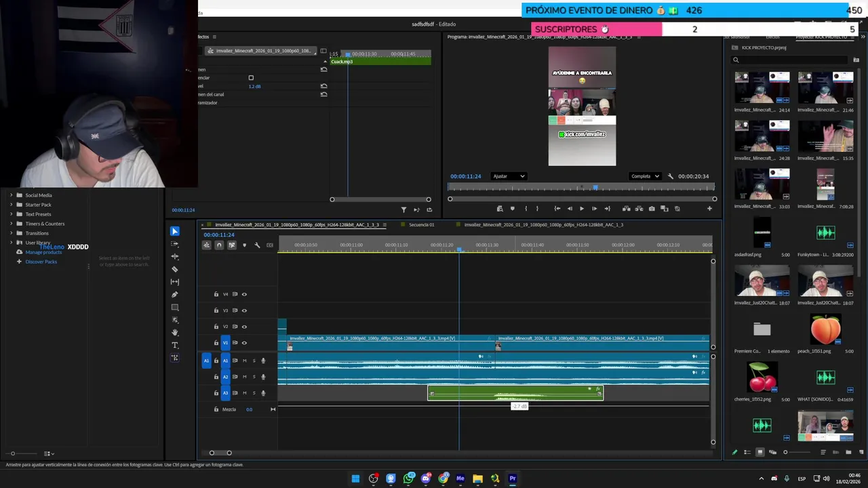Solo audio track A2
Viewport: 868px width, 488px height.
254,377
